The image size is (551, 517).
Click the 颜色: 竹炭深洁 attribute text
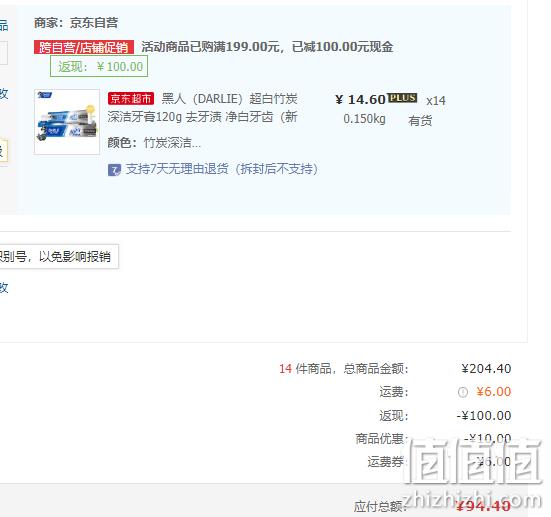point(154,143)
